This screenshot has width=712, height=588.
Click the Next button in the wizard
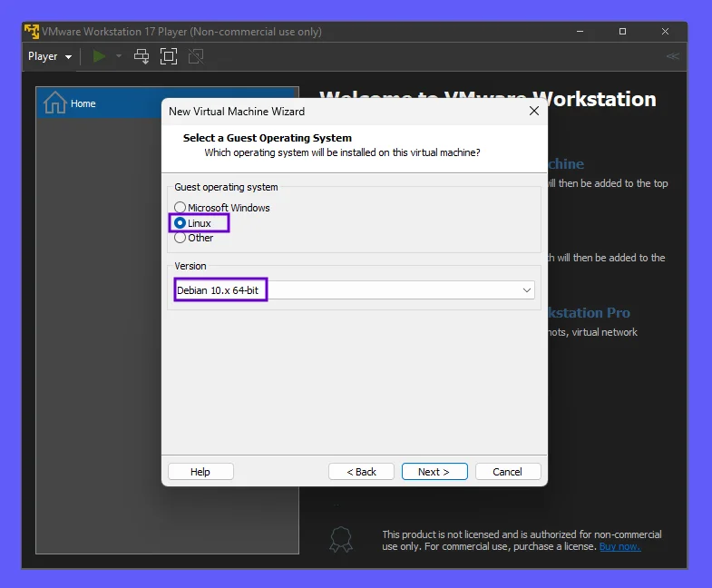pyautogui.click(x=434, y=472)
